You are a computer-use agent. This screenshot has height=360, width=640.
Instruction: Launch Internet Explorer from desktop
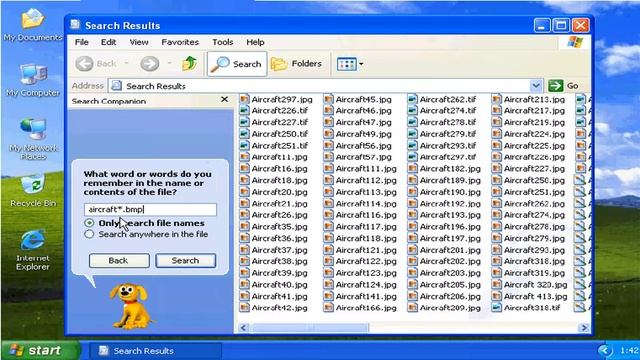click(x=33, y=250)
